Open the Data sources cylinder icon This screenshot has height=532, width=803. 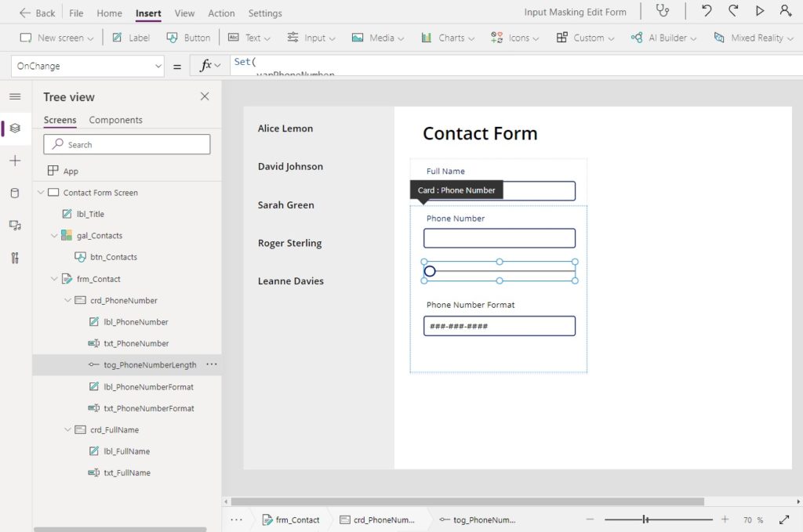15,193
